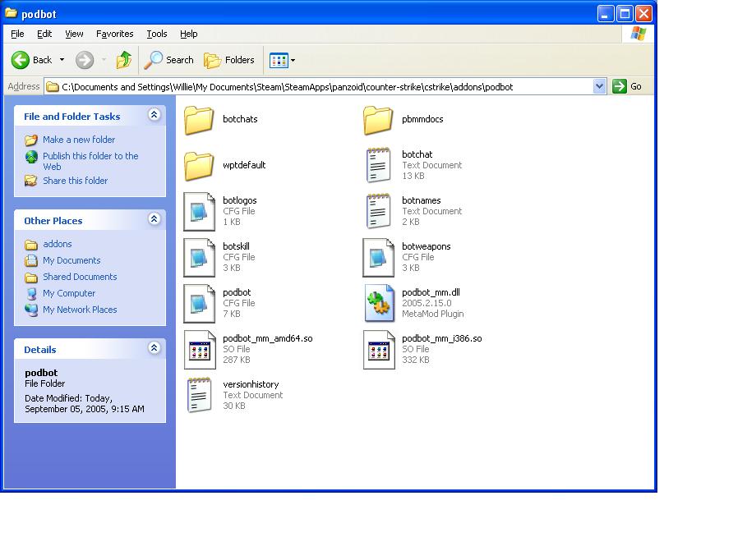Select the podbot_mm_amd64.so file icon
This screenshot has width=747, height=560.
(200, 350)
